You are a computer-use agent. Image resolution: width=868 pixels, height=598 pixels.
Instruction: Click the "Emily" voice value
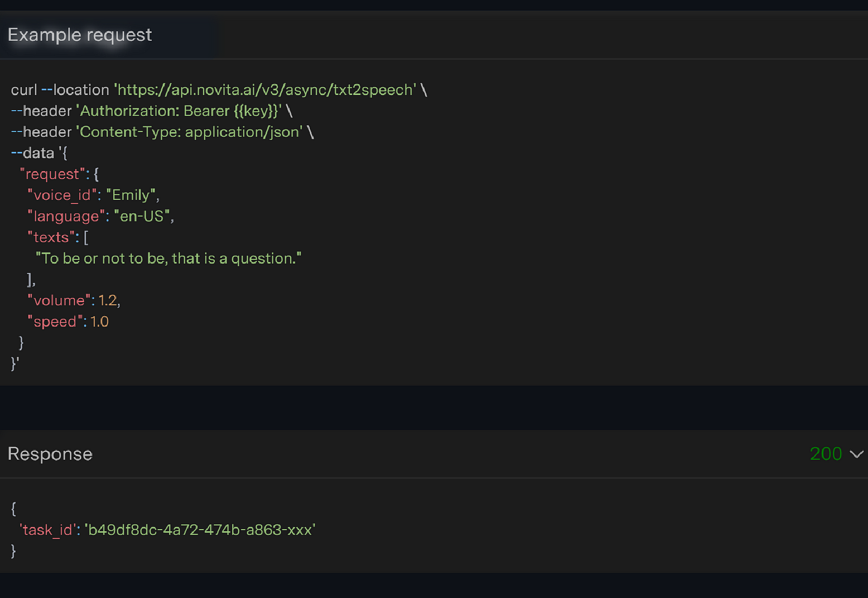pos(131,195)
